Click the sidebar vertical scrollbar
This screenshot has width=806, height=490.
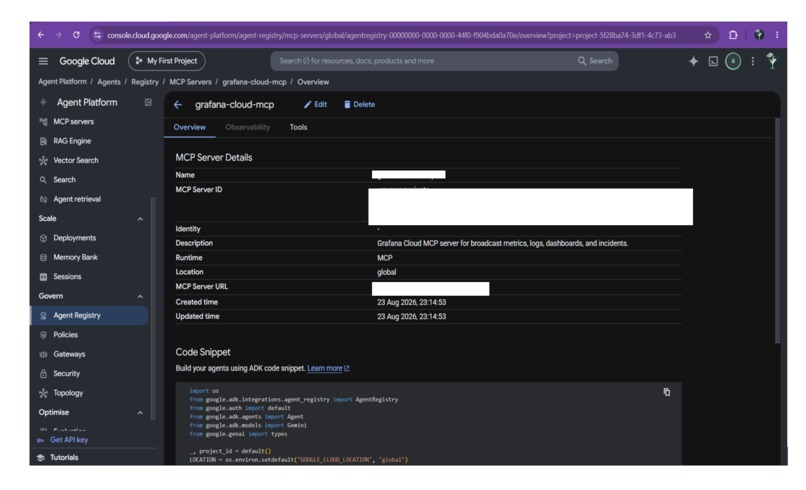click(x=152, y=308)
